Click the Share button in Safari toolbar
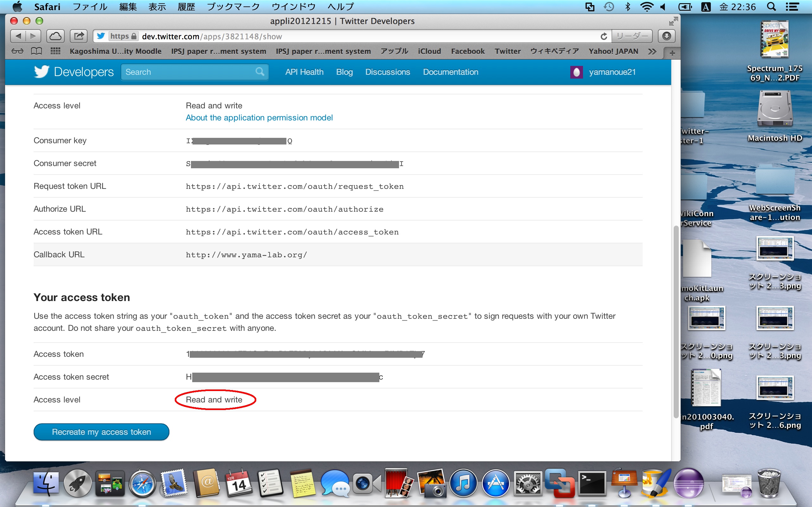The image size is (812, 507). tap(79, 36)
